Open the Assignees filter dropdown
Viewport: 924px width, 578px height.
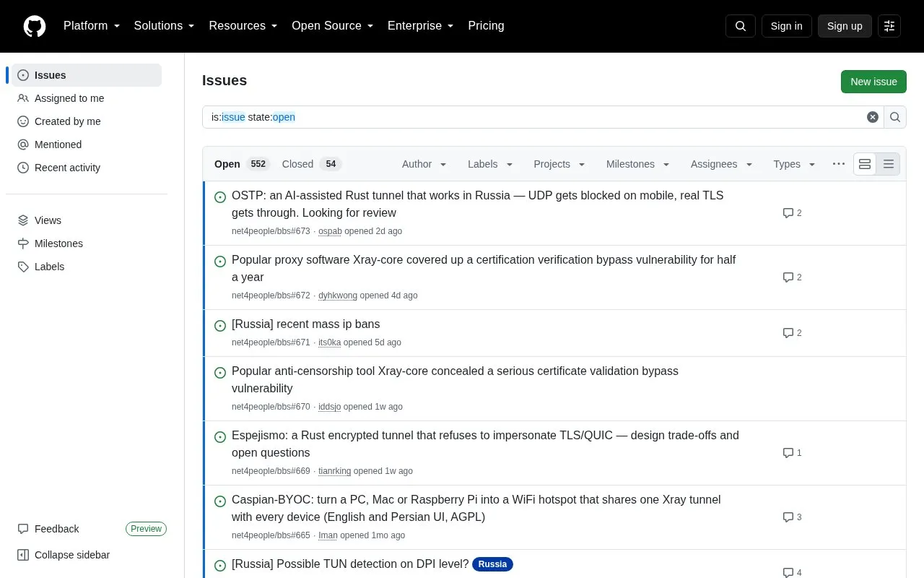[x=722, y=164]
